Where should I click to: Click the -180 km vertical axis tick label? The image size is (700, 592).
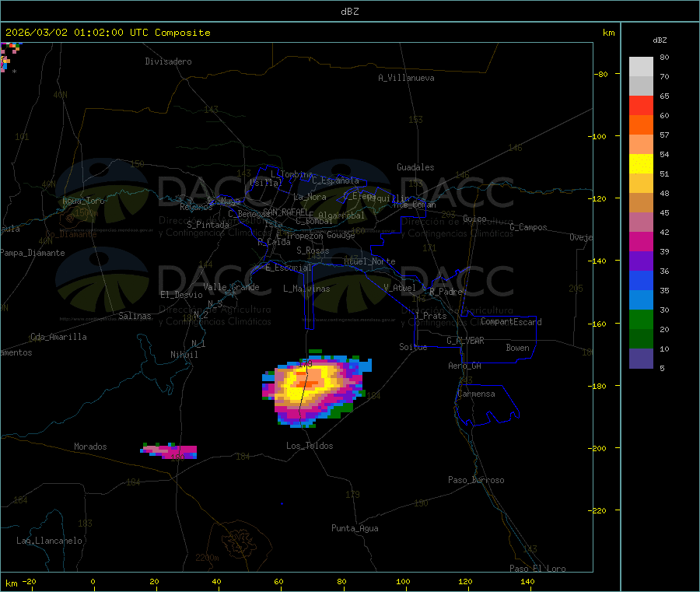pos(598,386)
